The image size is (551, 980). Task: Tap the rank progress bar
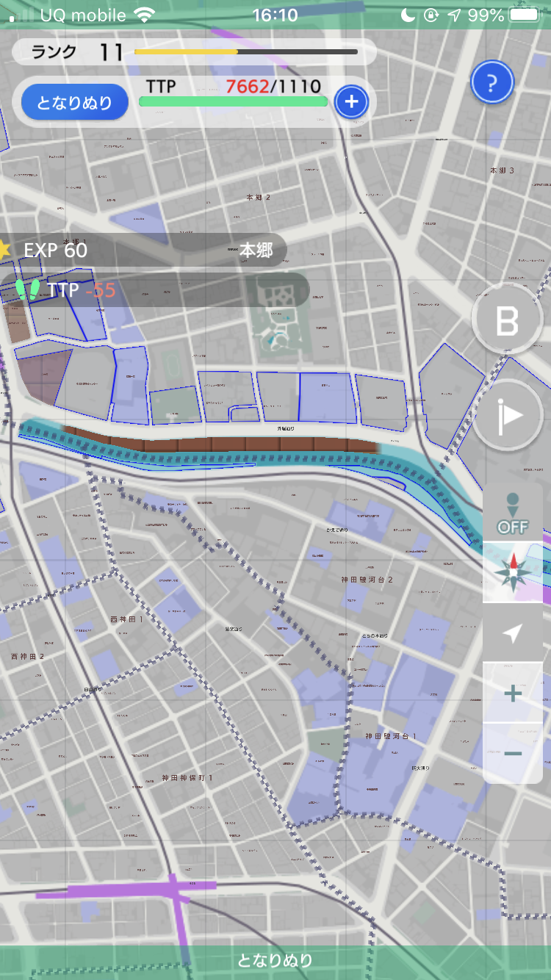(x=246, y=52)
